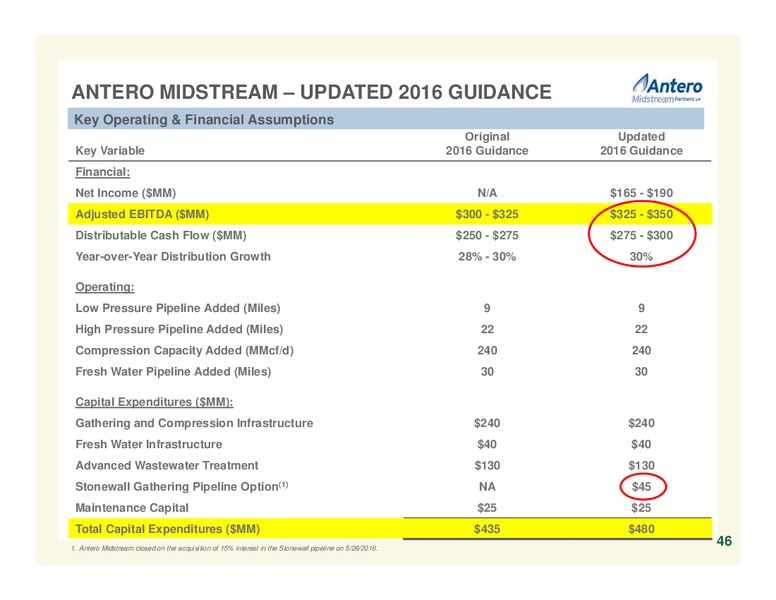Click the updated '30%' distribution growth value

point(641,256)
